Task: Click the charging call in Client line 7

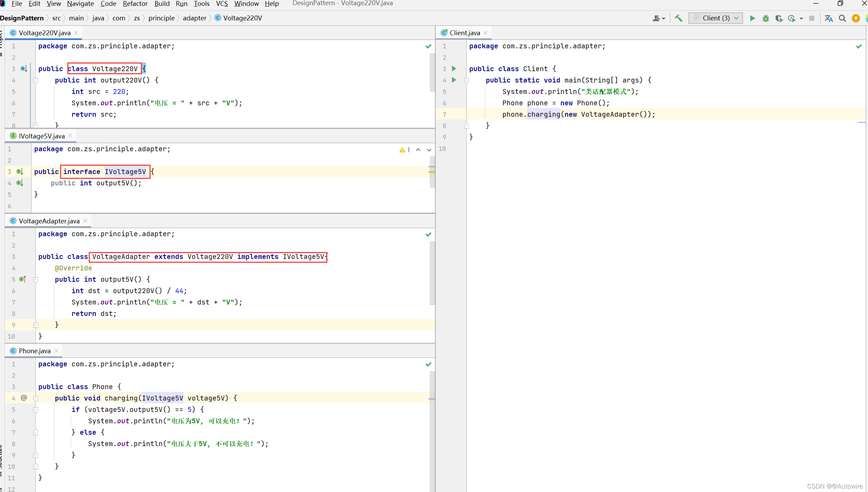Action: (543, 114)
